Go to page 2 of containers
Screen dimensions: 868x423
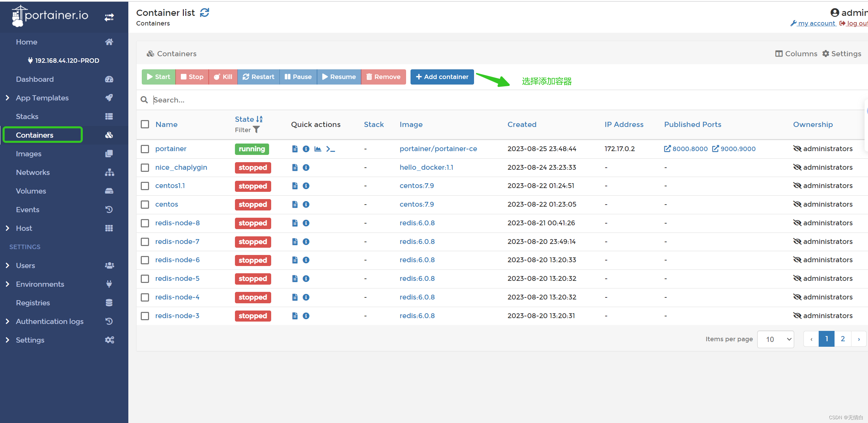[843, 339]
